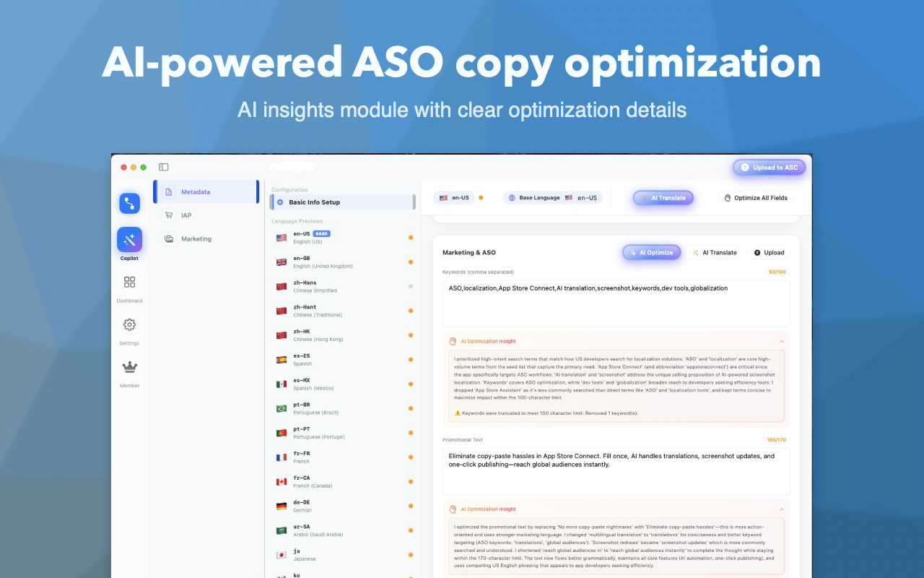924x578 pixels.
Task: Select en-US English (US) language
Action: click(344, 238)
